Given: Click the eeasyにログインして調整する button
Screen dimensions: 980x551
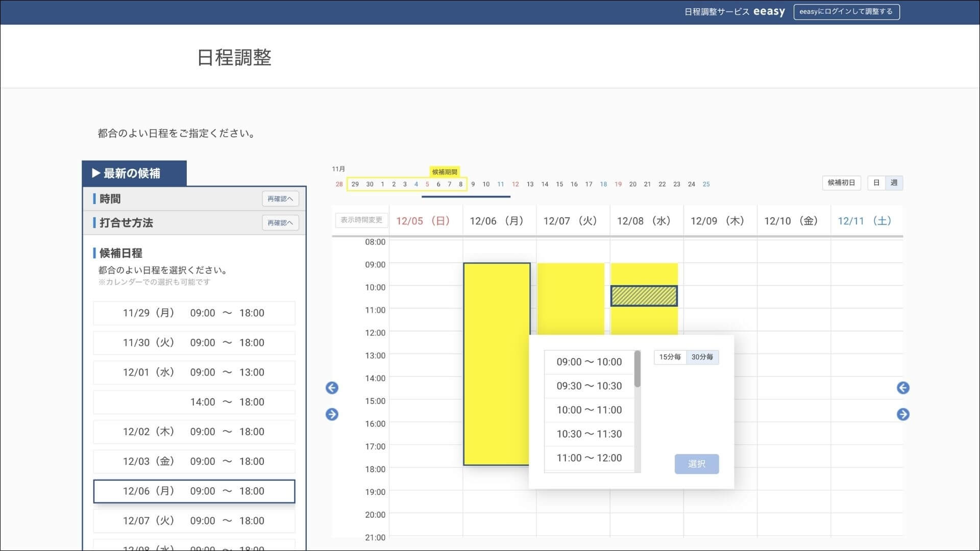Looking at the screenshot, I should pyautogui.click(x=846, y=11).
